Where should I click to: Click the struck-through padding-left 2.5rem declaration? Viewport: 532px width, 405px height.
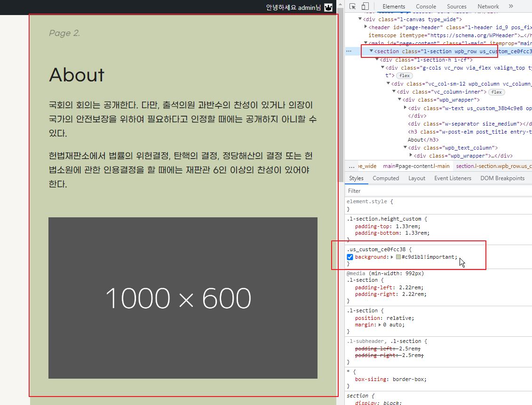coord(388,349)
